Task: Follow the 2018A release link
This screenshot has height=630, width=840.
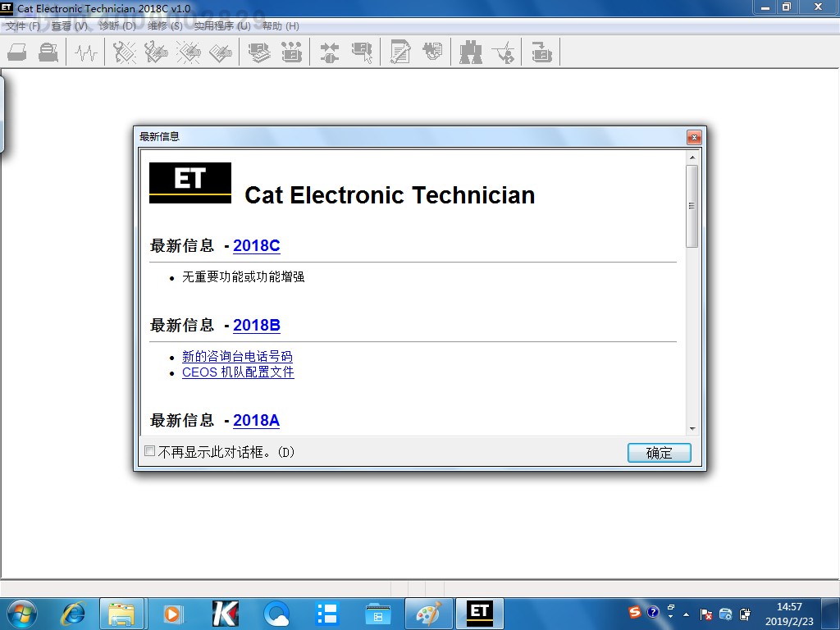Action: tap(256, 421)
